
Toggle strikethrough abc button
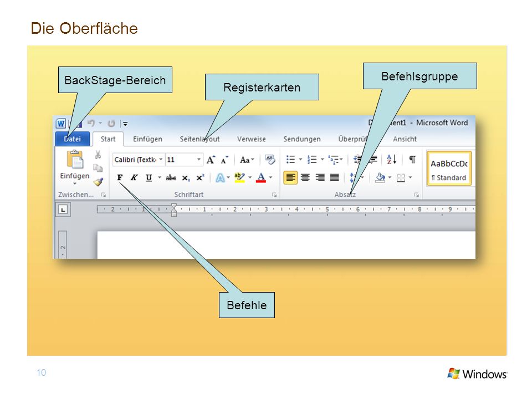point(171,177)
